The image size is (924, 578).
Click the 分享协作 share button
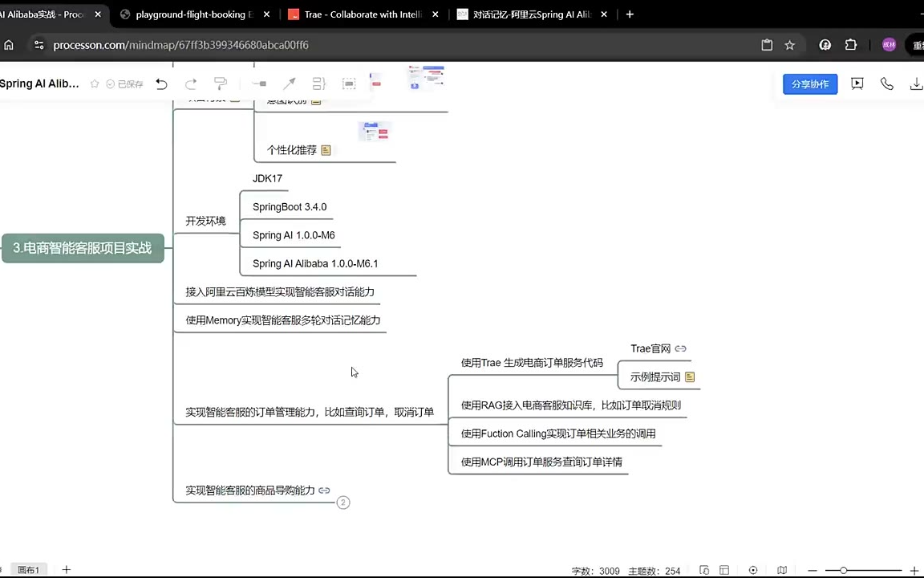[x=810, y=83]
